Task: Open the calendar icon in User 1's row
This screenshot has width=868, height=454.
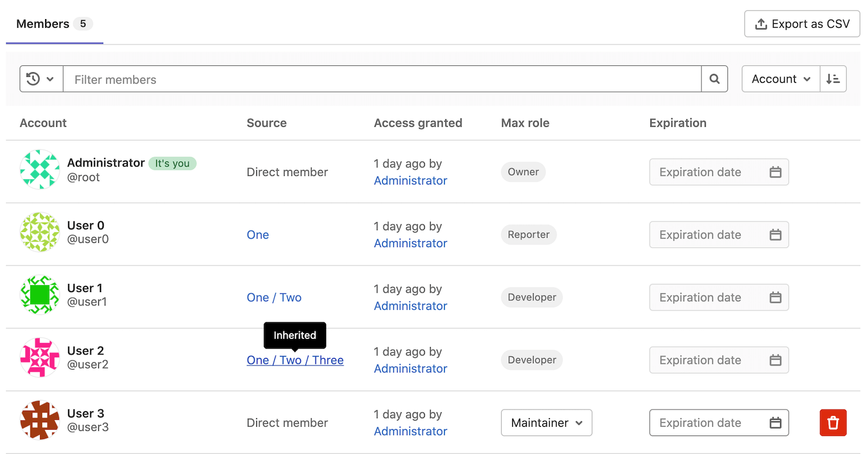Action: pos(775,297)
